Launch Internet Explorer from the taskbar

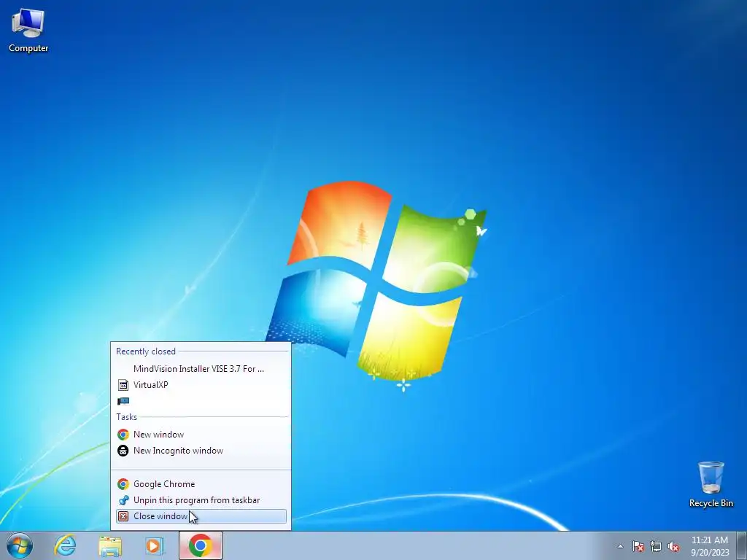click(x=65, y=545)
